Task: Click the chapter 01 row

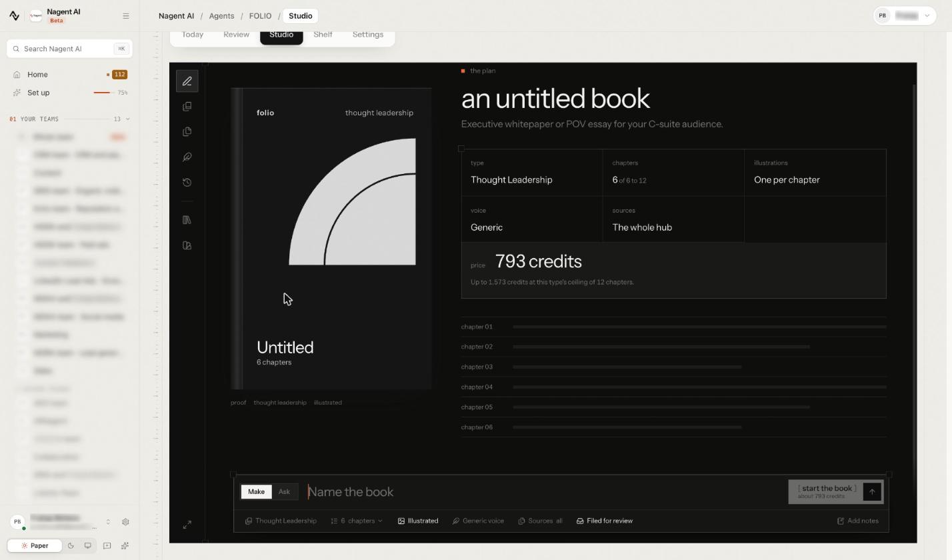Action: pos(673,327)
